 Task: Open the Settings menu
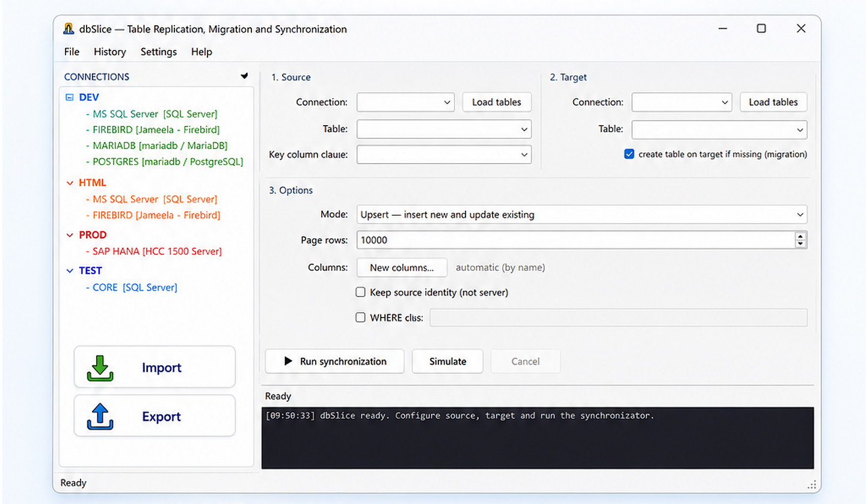[159, 52]
